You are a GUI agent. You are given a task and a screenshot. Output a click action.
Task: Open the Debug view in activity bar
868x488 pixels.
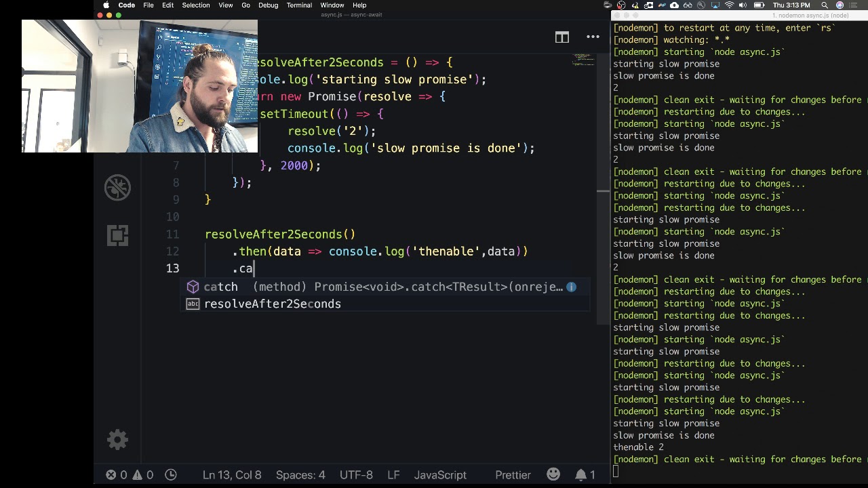(117, 187)
